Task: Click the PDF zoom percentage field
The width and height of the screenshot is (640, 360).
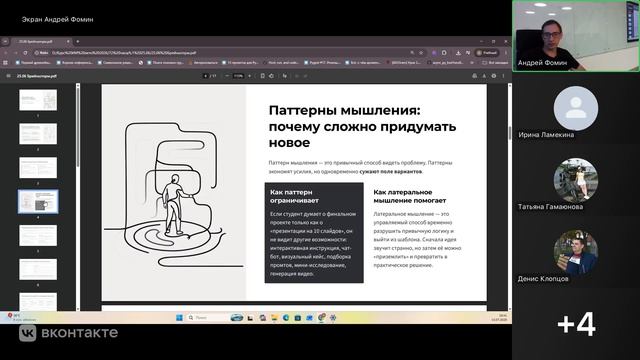Action: pos(238,76)
